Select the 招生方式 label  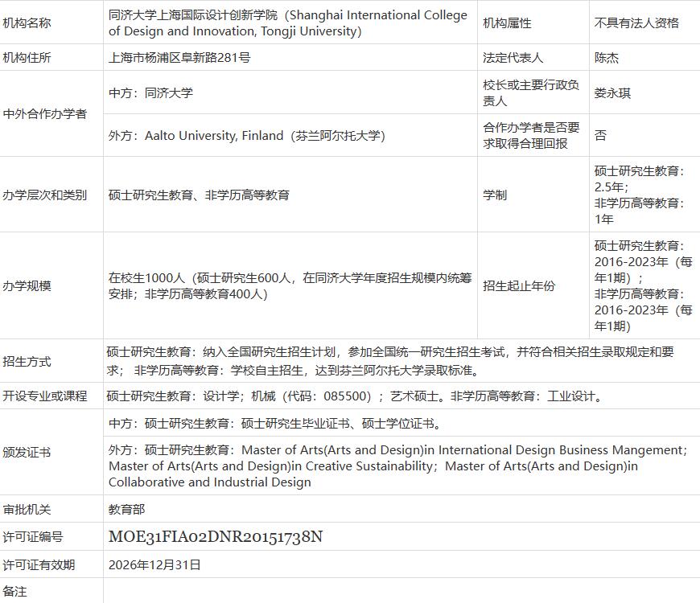tap(27, 362)
